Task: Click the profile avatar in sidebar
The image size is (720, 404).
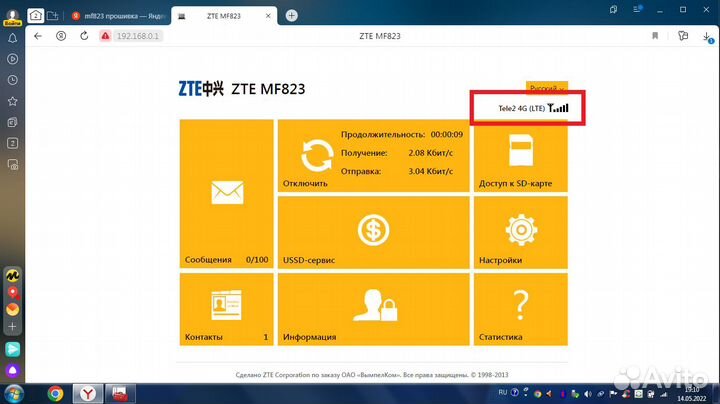Action: (x=12, y=17)
